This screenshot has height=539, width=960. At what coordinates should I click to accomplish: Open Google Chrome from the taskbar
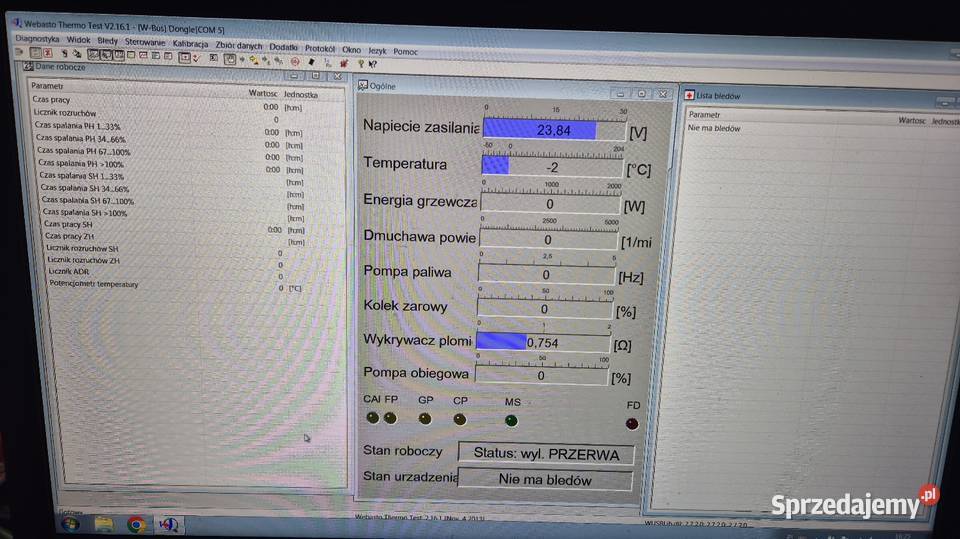pos(137,523)
